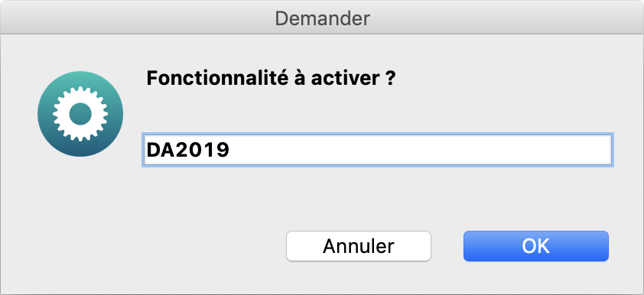Click the white Annuler button label
This screenshot has width=644, height=295.
click(359, 246)
